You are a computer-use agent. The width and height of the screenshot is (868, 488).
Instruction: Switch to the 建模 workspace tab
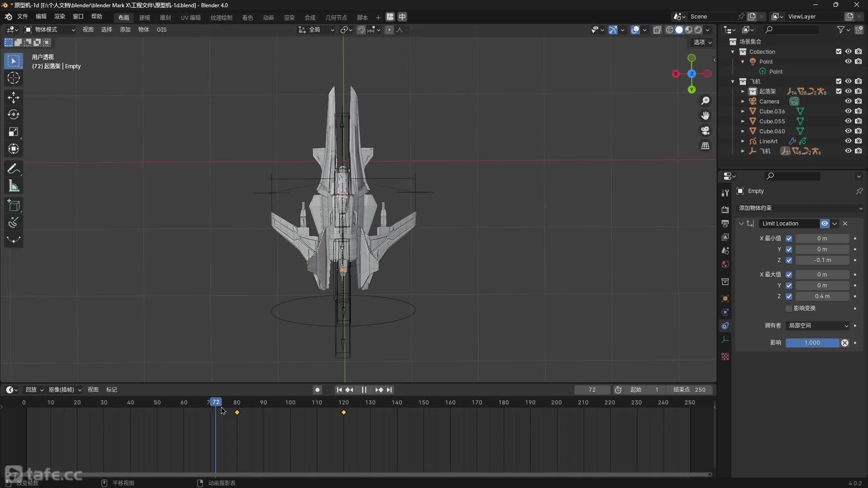coord(145,18)
